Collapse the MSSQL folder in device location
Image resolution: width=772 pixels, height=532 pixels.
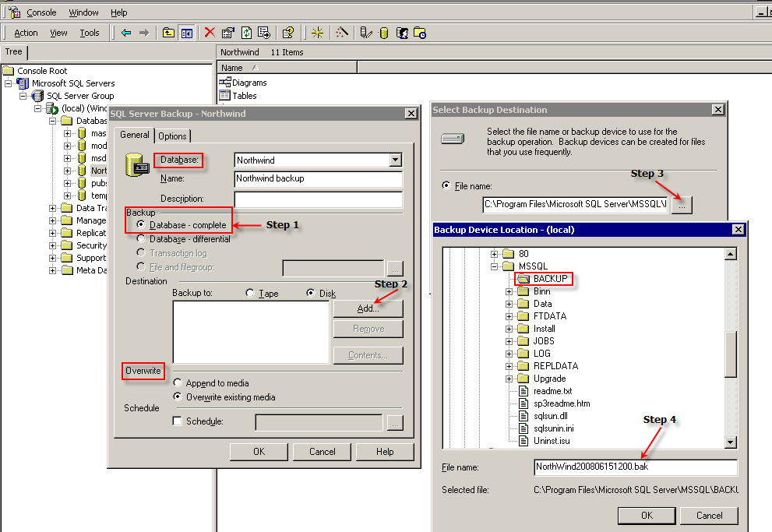click(x=495, y=266)
